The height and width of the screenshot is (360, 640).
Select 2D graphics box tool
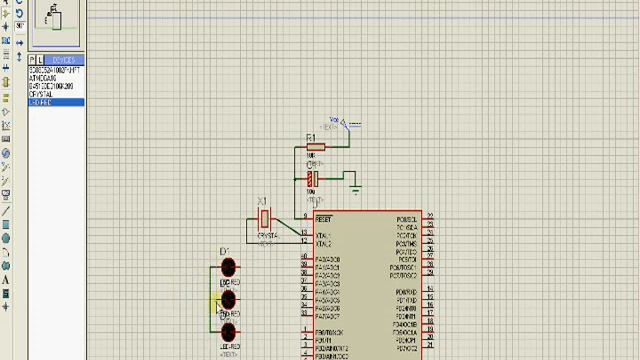[x=6, y=225]
